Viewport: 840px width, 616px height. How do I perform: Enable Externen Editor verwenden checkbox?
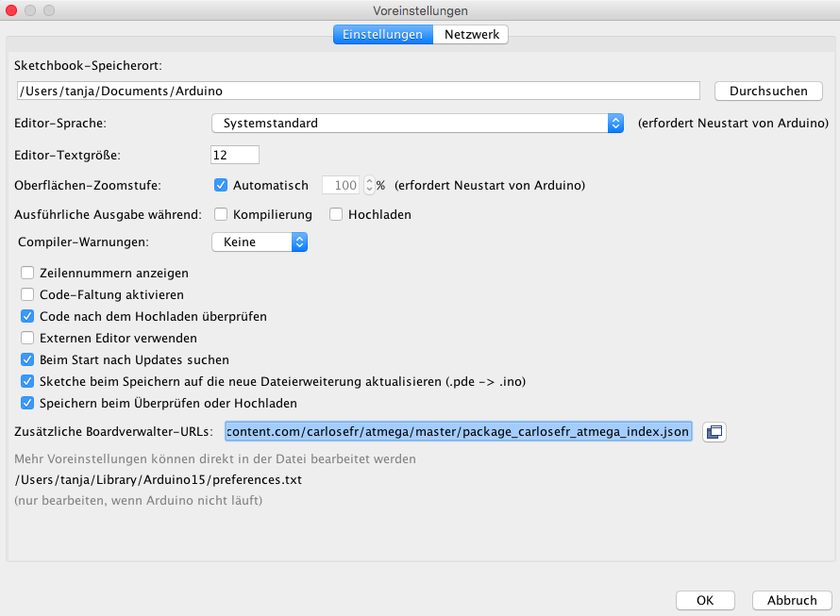(x=27, y=338)
